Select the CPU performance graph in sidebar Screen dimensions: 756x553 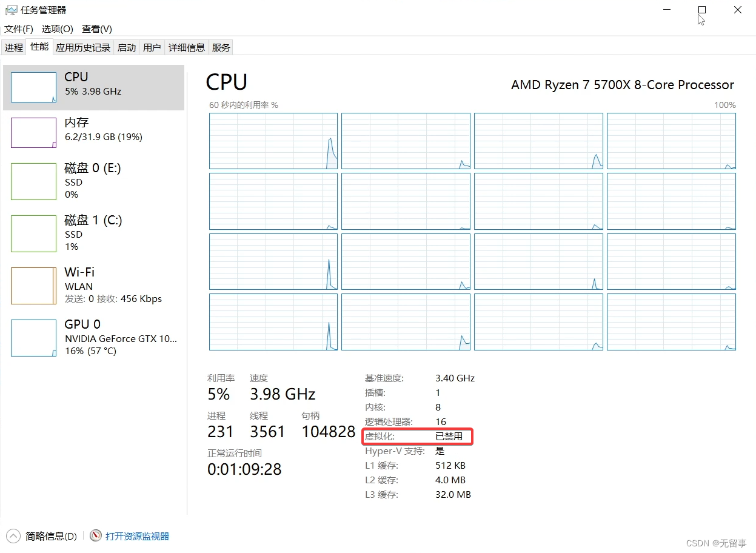click(94, 87)
